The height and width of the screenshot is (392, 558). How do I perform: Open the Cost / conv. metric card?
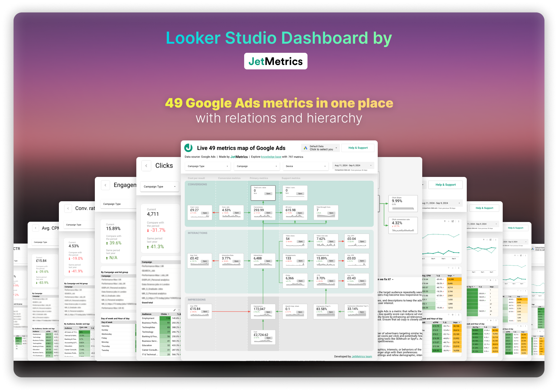click(x=205, y=213)
